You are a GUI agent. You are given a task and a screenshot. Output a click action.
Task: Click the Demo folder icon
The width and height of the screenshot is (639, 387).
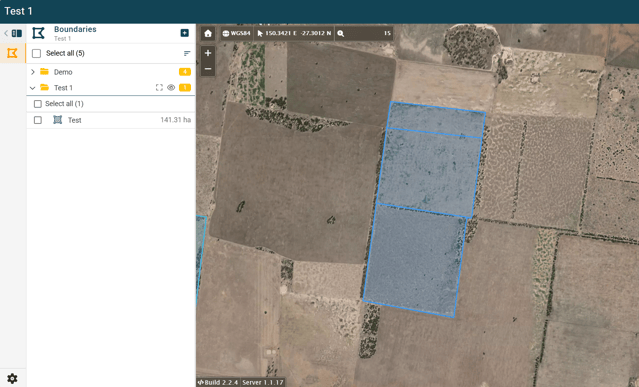pyautogui.click(x=44, y=72)
